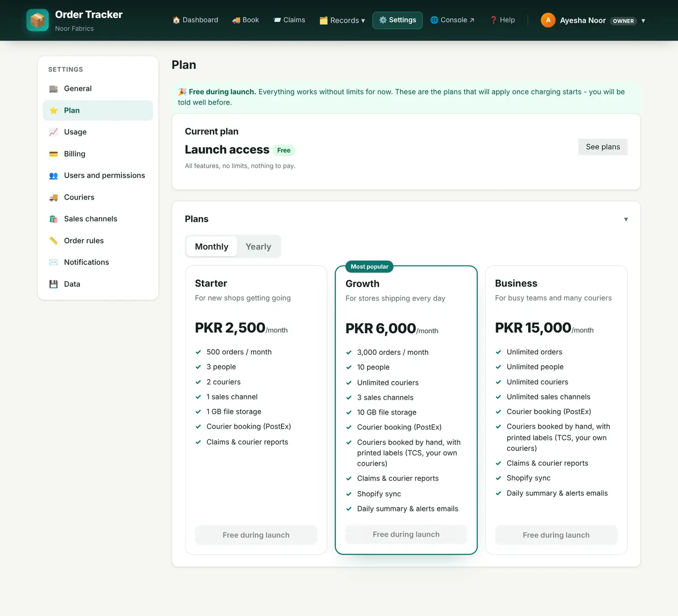Click the Most popular badge

click(370, 267)
